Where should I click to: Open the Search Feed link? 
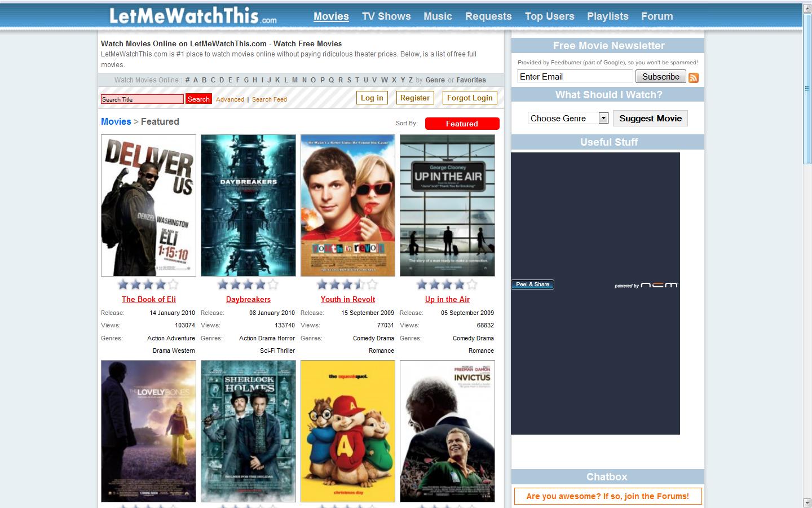click(x=270, y=99)
